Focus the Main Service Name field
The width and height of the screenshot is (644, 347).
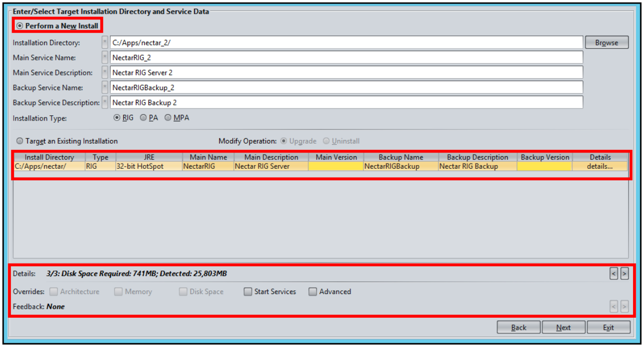point(347,58)
